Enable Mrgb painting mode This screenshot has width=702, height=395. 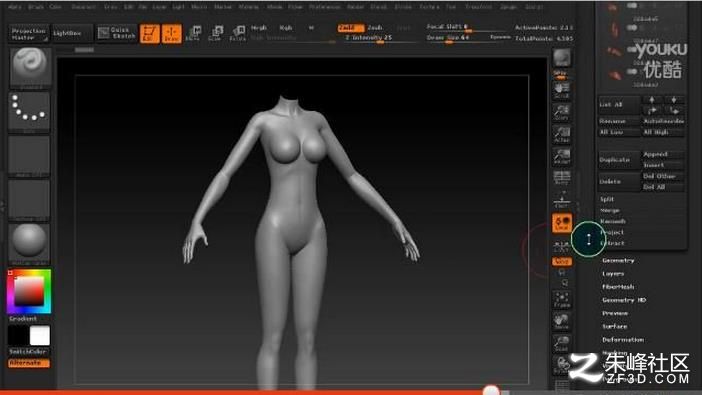(258, 28)
